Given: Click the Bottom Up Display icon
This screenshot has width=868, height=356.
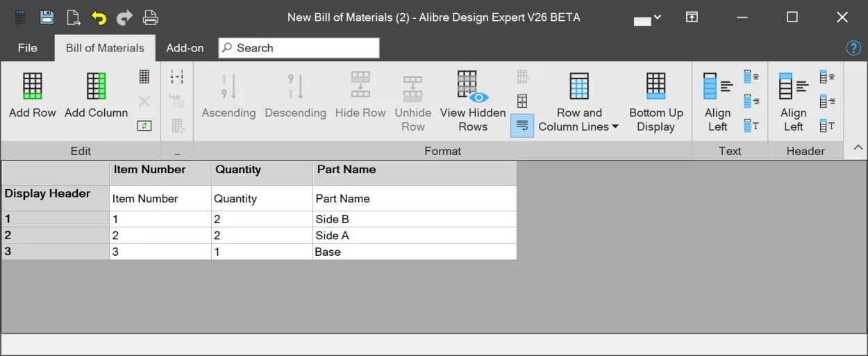Looking at the screenshot, I should (x=656, y=86).
